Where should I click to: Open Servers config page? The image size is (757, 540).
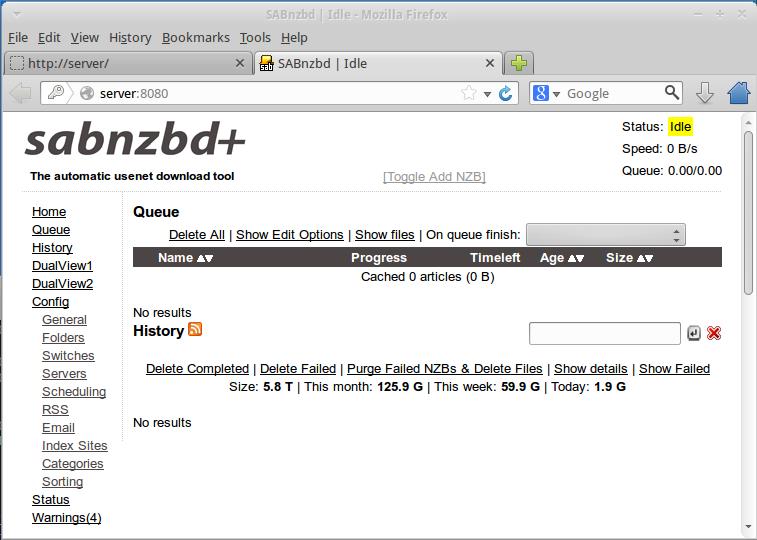coord(64,374)
